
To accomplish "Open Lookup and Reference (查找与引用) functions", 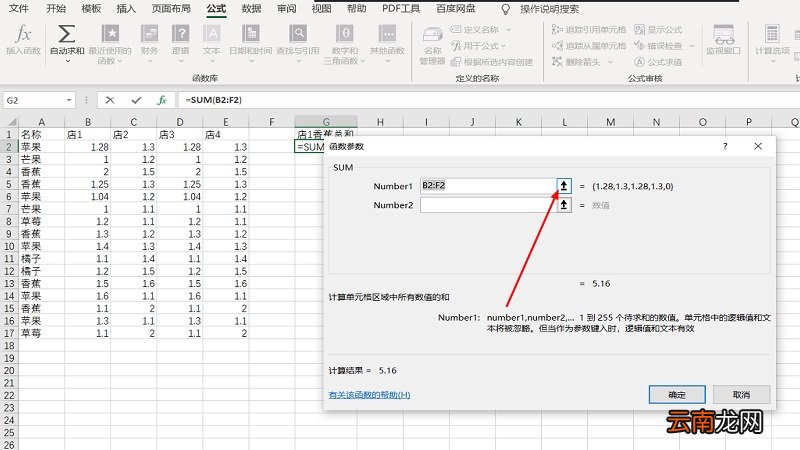I will (298, 43).
